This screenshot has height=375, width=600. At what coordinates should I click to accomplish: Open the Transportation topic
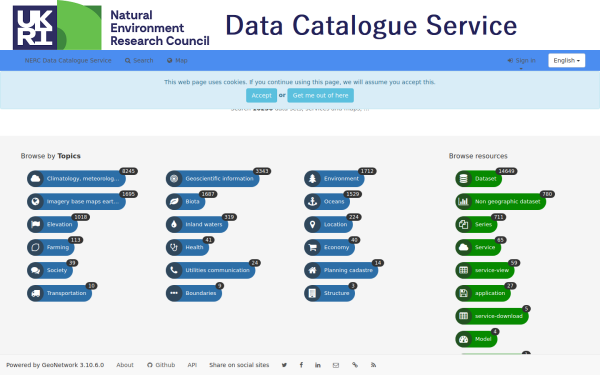pyautogui.click(x=59, y=293)
